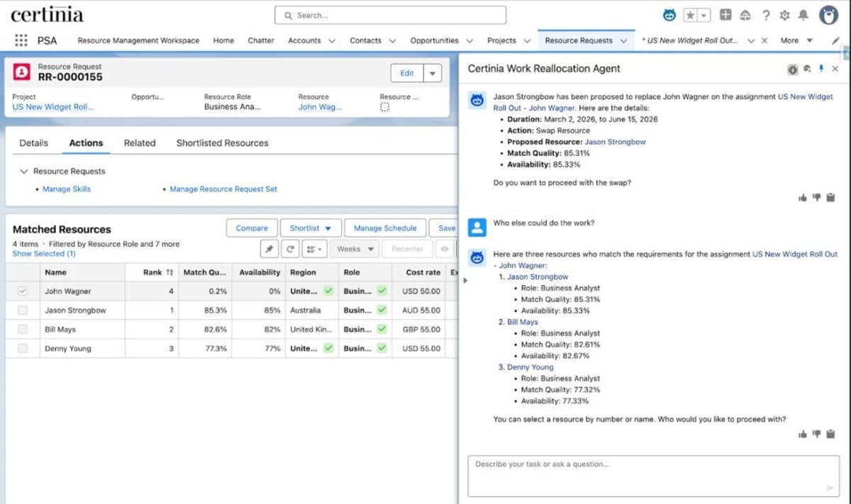Open the notifications bell icon

[x=803, y=15]
